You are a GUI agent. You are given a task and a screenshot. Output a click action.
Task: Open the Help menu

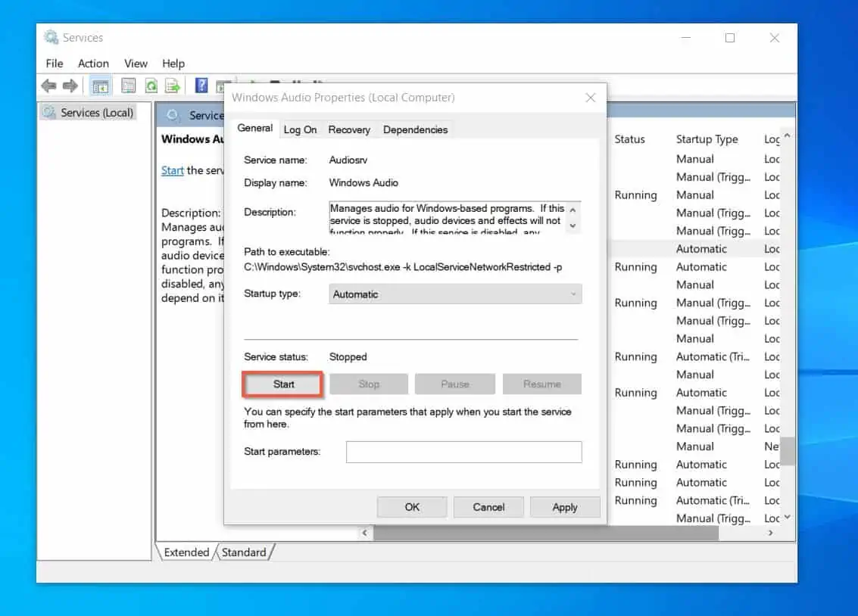click(x=173, y=64)
